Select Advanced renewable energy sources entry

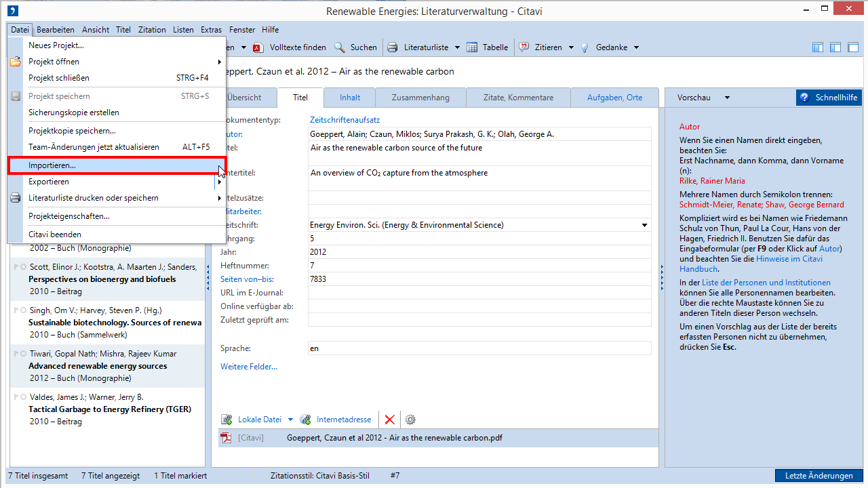tap(107, 366)
